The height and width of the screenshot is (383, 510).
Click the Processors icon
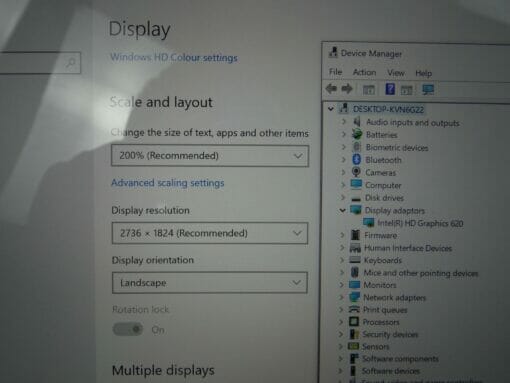point(354,322)
